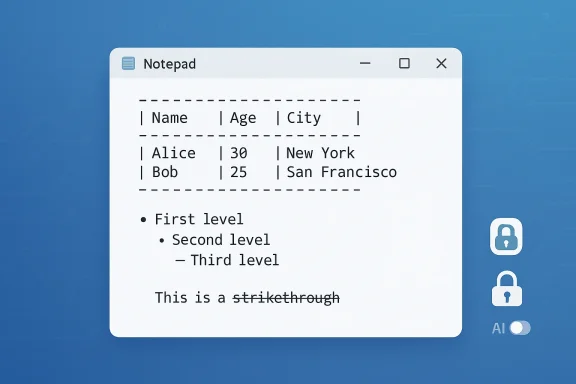
Task: Click the lock icon in rounded square
Action: (x=506, y=236)
